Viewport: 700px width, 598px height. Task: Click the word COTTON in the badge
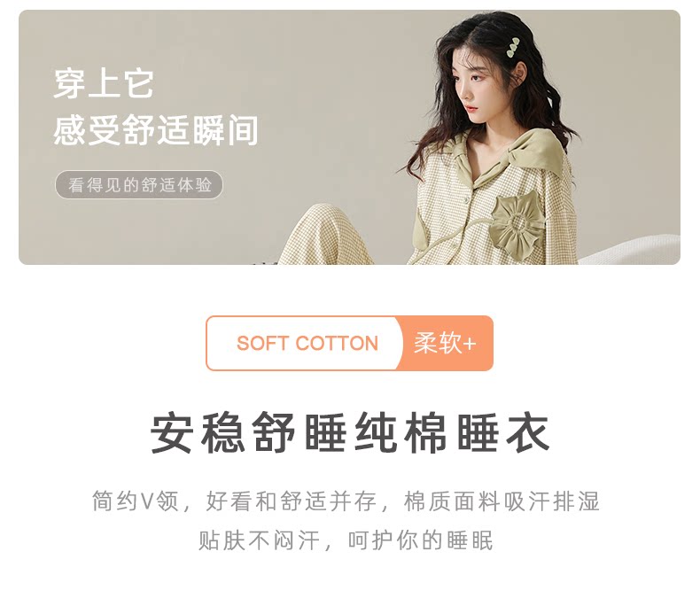337,343
